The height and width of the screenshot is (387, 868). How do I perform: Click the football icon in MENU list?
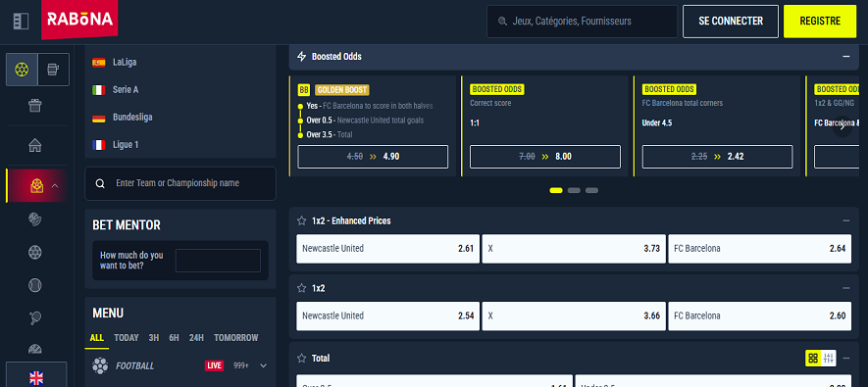(100, 365)
